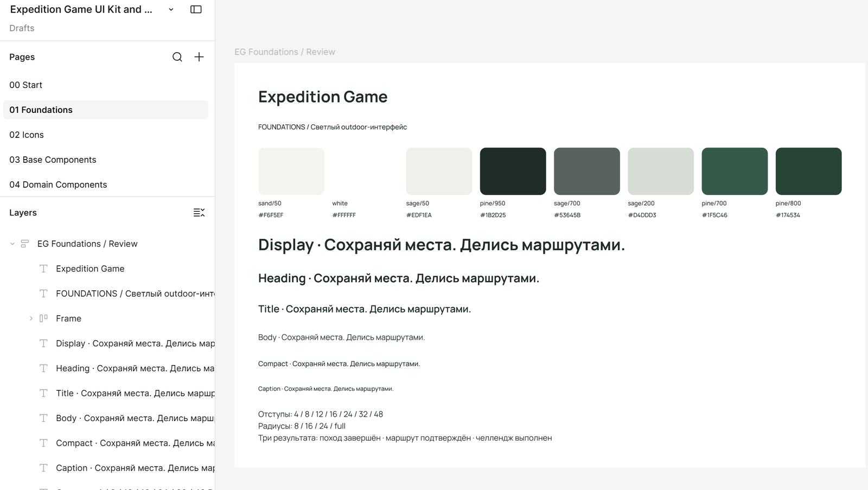Click the Pages panel heading

pyautogui.click(x=22, y=57)
